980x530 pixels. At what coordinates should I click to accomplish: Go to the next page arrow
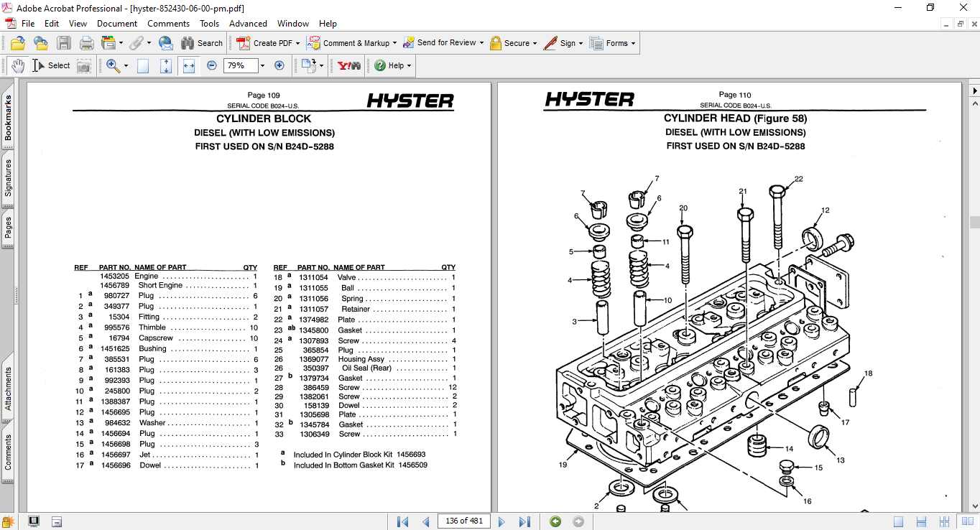pos(501,521)
